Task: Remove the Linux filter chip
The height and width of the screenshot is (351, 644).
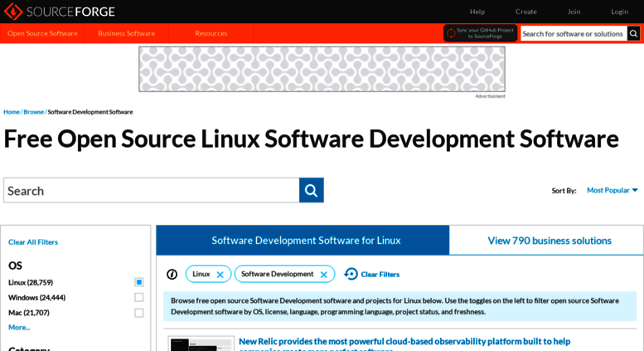Action: click(x=220, y=275)
